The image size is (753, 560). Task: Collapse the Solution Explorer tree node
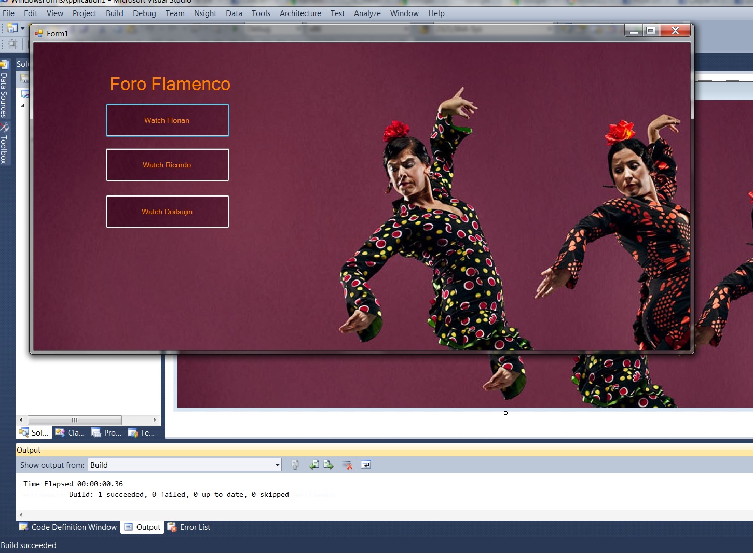tap(22, 105)
